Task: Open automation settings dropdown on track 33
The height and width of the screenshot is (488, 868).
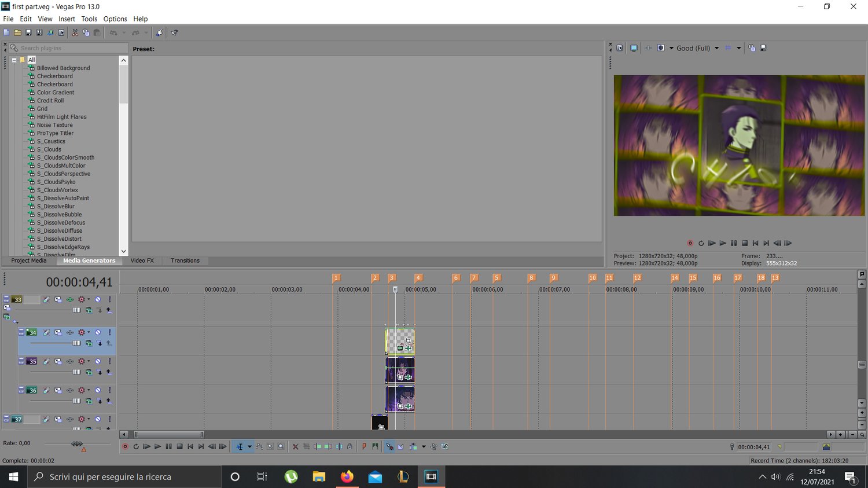Action: pyautogui.click(x=89, y=299)
